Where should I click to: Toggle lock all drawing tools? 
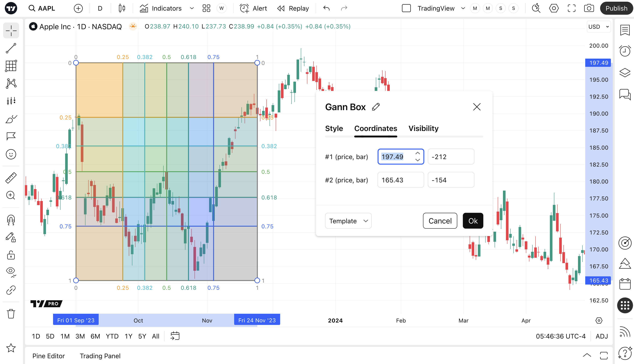[x=11, y=255]
